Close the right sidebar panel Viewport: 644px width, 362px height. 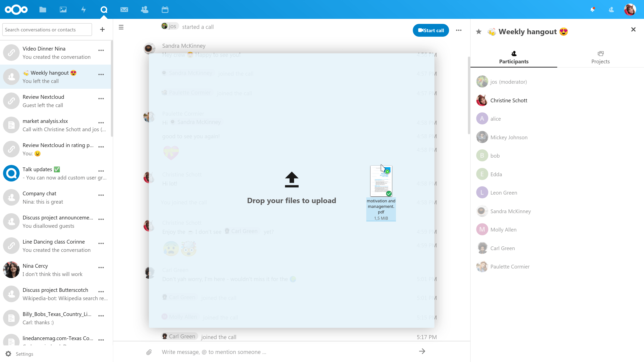(x=633, y=29)
